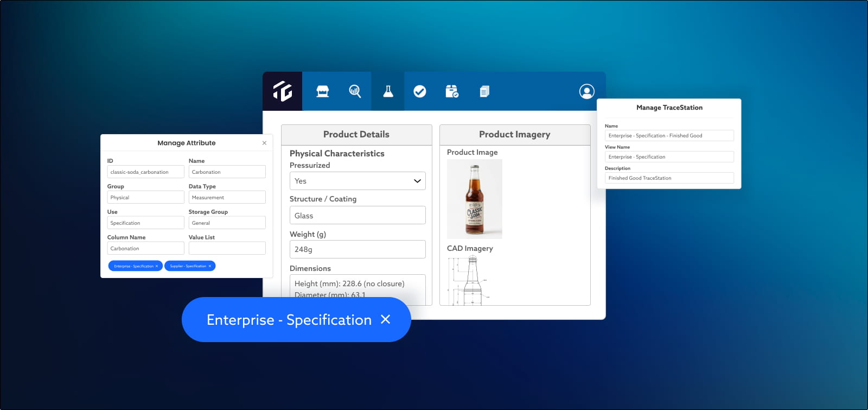Open the storefront marketplace icon
Image resolution: width=868 pixels, height=410 pixels.
[x=323, y=91]
